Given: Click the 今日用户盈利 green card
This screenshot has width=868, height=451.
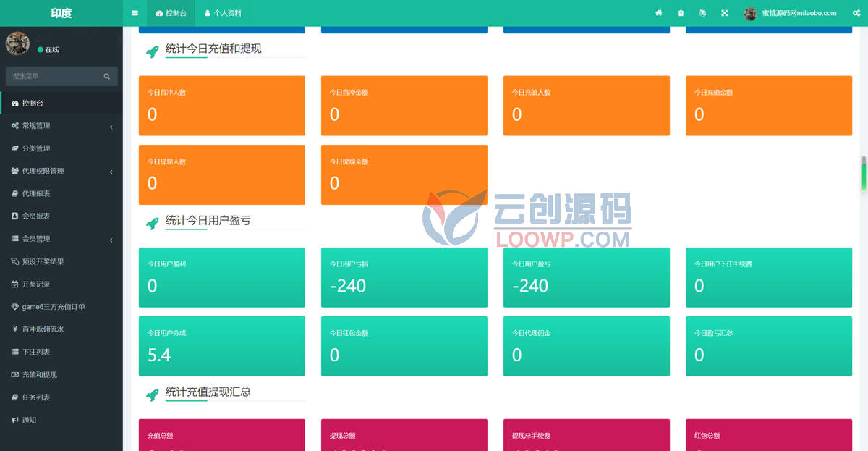Looking at the screenshot, I should coord(222,277).
